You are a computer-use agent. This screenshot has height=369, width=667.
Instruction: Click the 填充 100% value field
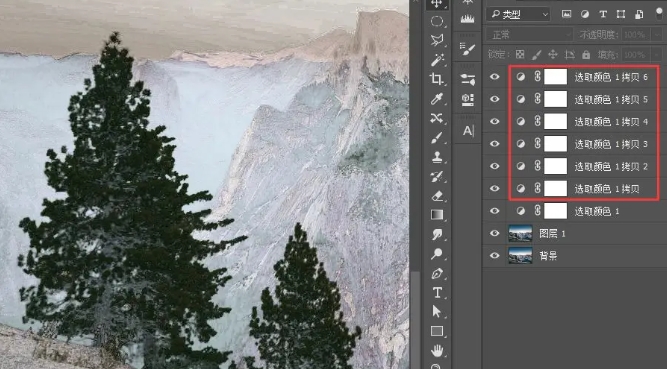tap(637, 54)
